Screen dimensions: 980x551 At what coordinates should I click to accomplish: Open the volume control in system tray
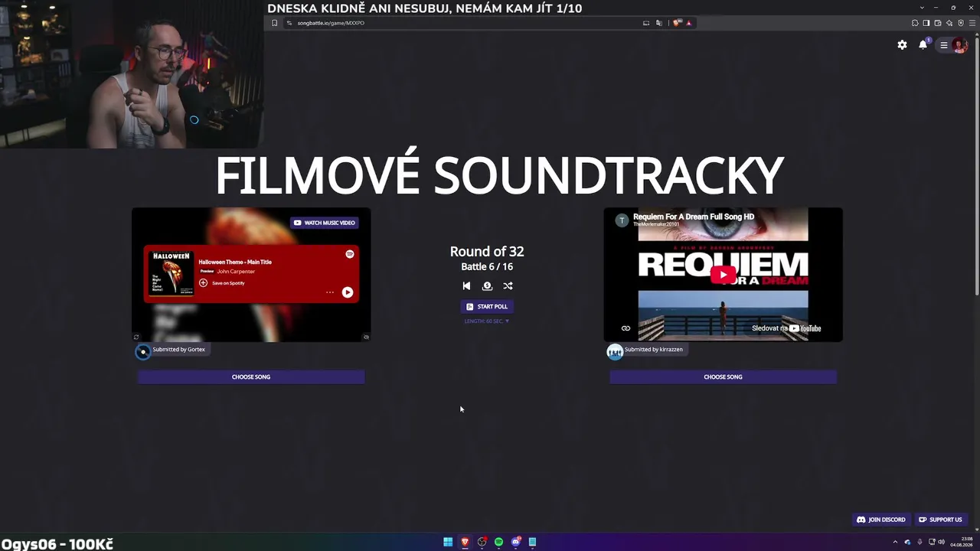(942, 542)
